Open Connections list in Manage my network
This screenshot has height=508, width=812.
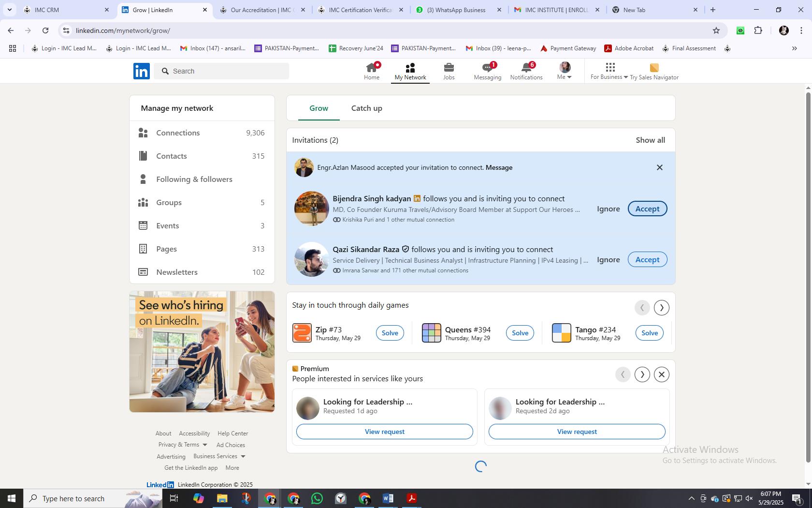click(202, 133)
